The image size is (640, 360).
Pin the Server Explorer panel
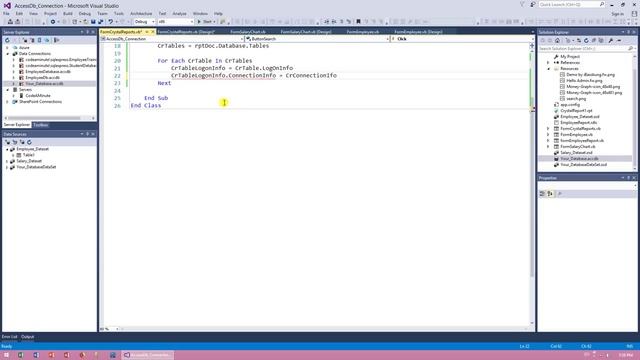pos(87,32)
